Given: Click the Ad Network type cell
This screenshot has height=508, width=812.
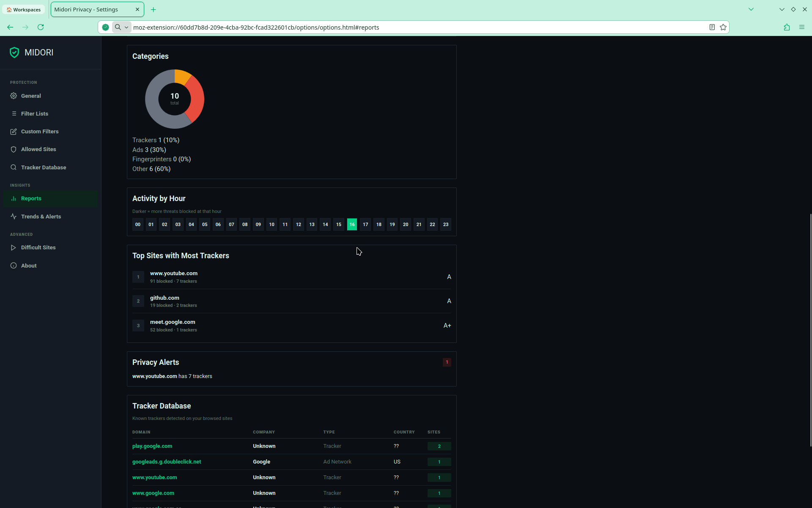Looking at the screenshot, I should [x=337, y=462].
